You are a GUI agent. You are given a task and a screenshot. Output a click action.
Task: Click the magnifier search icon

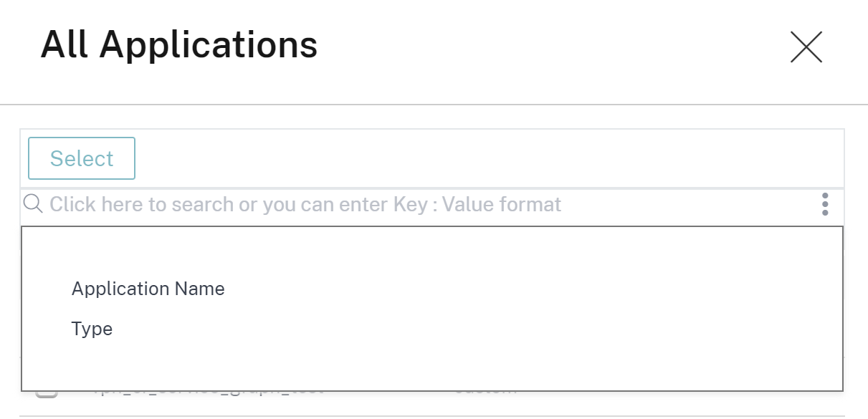coord(33,203)
